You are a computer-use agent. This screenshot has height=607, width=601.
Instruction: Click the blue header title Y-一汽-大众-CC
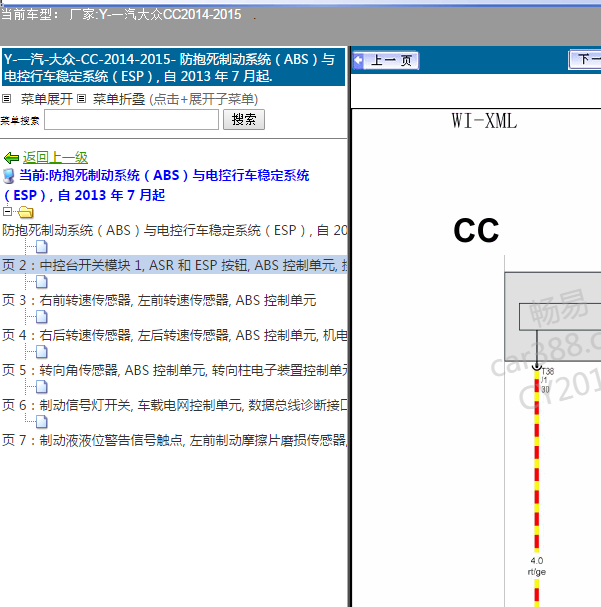173,67
